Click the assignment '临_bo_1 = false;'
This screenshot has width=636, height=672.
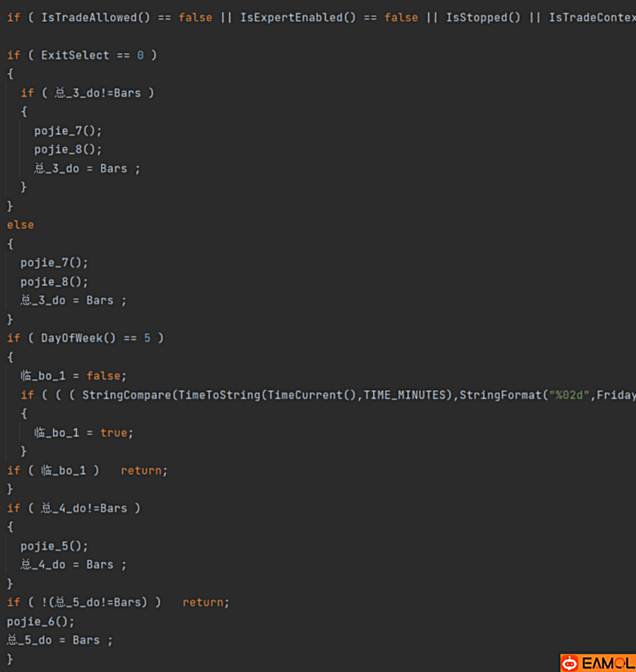tap(73, 376)
